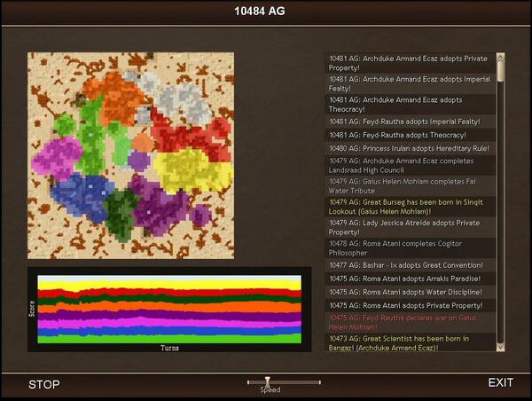Click the right end of the Speed slider track
This screenshot has height=401, width=532.
point(319,382)
